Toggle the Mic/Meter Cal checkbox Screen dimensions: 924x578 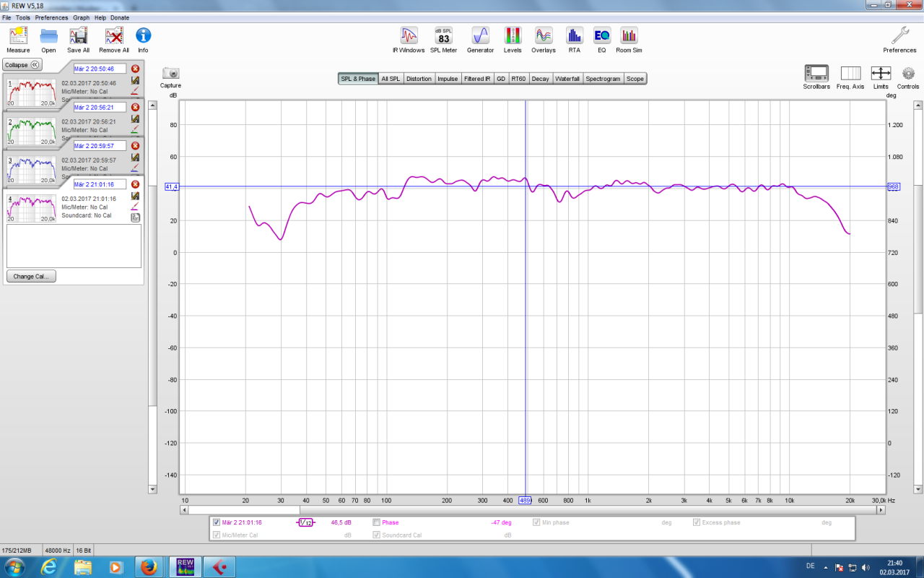(x=217, y=535)
